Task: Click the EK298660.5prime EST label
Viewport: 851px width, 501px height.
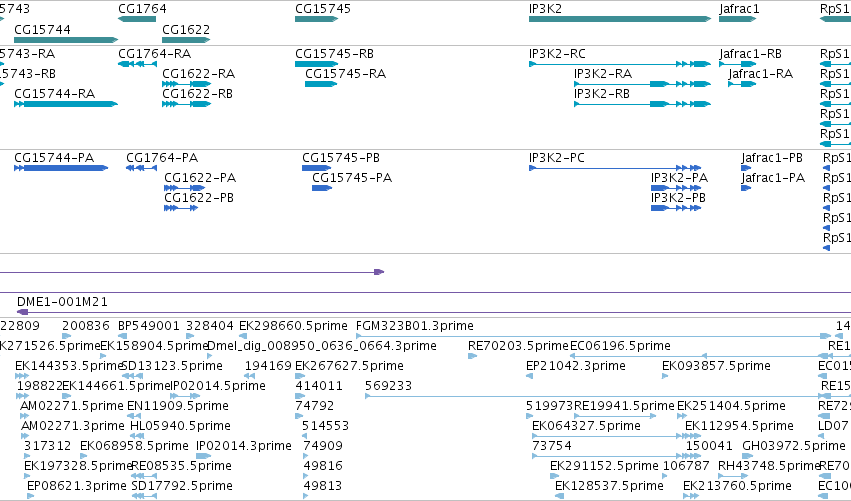Action: pos(294,326)
